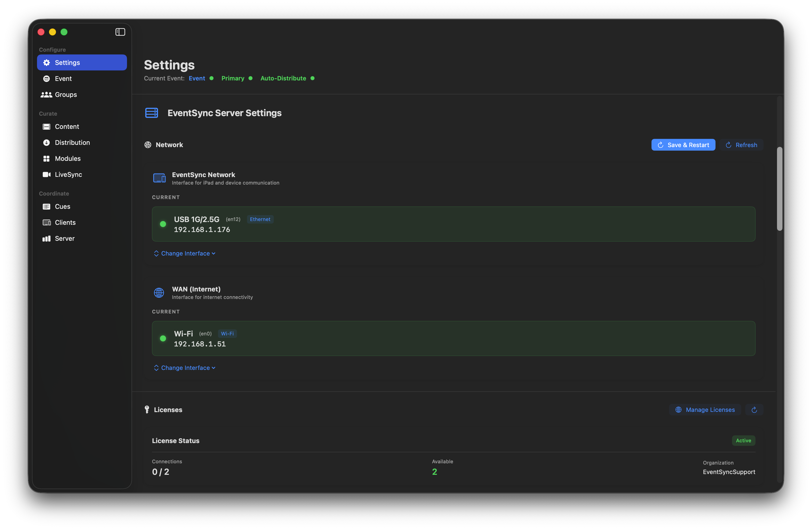Click the Primary status dot

[250, 78]
